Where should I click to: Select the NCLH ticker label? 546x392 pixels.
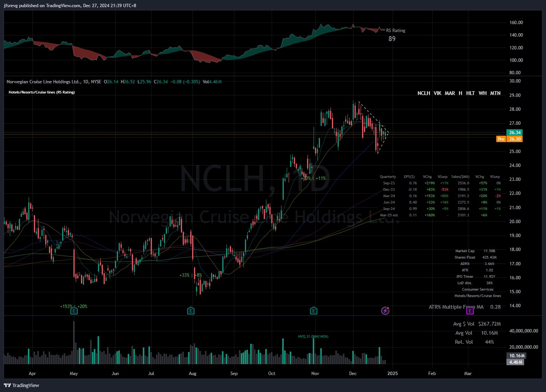click(424, 93)
